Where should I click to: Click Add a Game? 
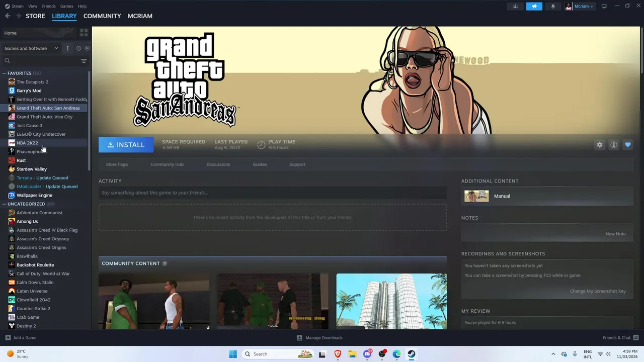21,338
